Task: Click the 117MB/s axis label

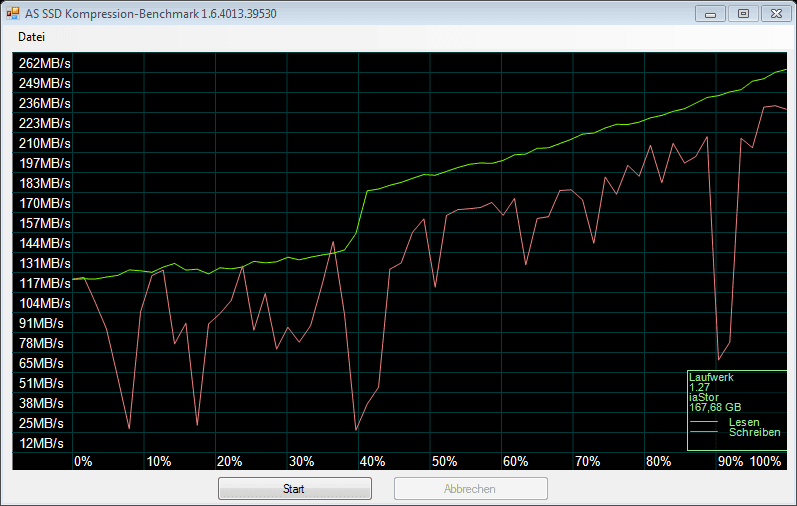Action: (x=45, y=283)
